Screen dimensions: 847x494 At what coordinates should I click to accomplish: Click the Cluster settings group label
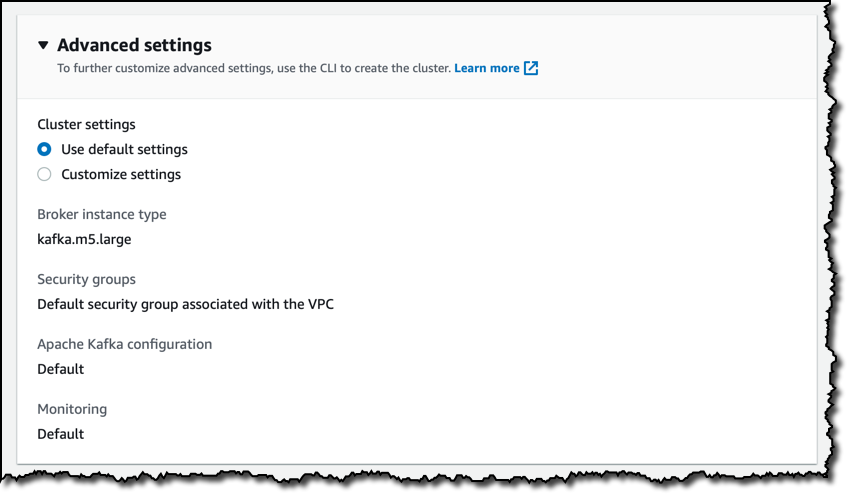click(86, 124)
